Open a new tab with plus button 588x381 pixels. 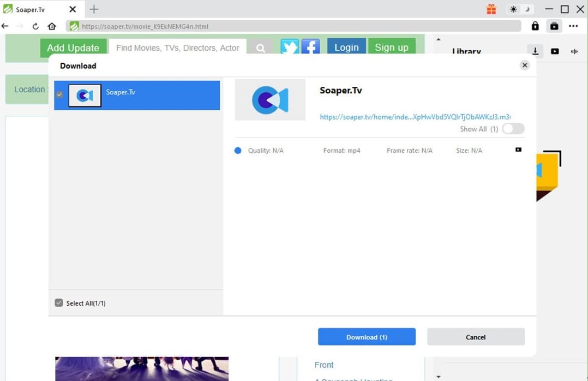(x=94, y=9)
